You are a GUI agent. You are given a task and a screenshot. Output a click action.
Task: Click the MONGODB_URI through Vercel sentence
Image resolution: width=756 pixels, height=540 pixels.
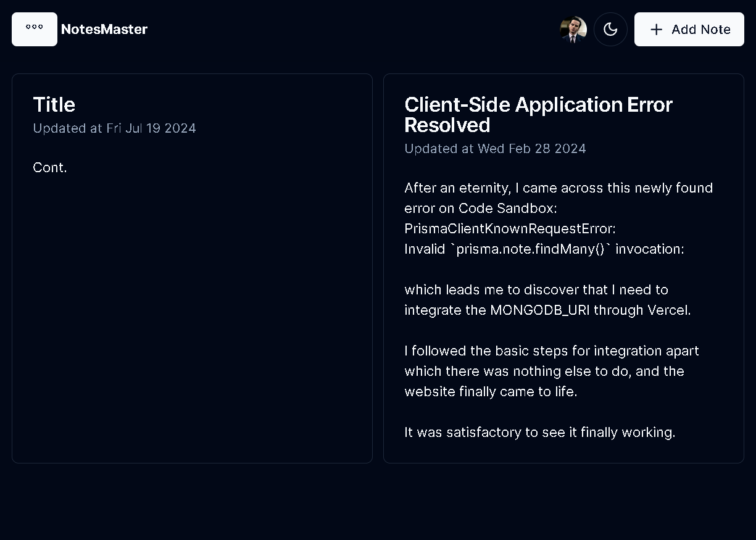coord(547,299)
